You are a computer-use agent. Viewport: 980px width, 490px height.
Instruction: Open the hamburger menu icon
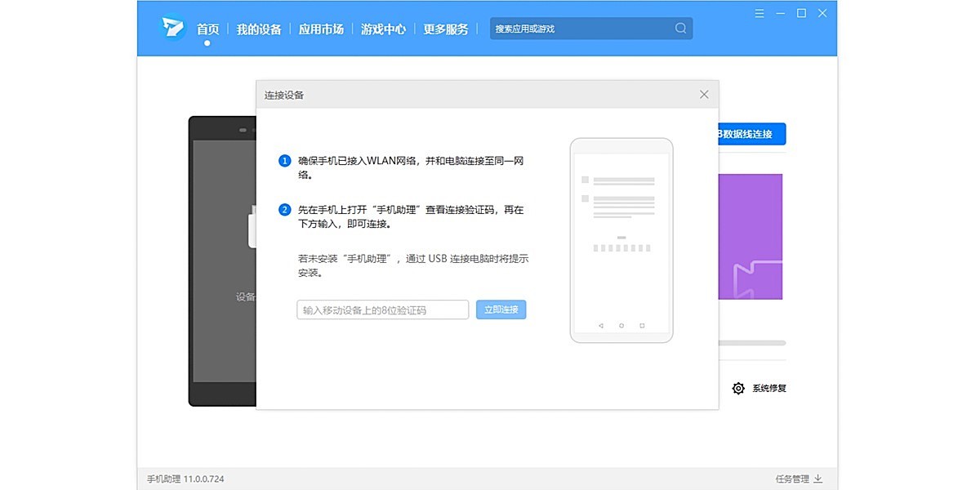click(x=759, y=13)
